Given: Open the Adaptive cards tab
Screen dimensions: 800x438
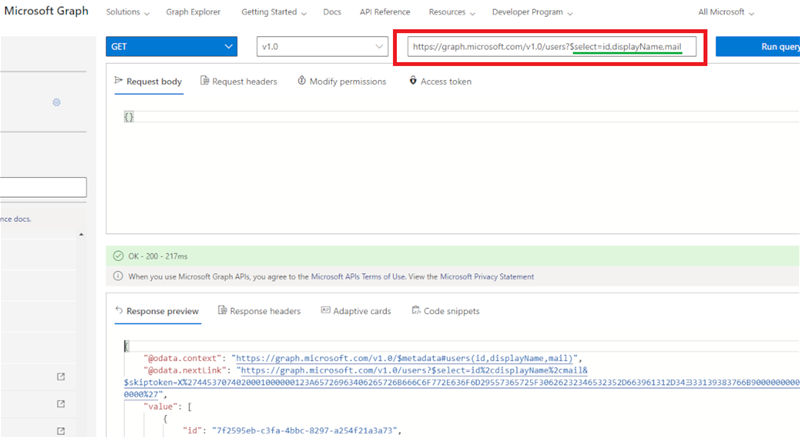Looking at the screenshot, I should tap(356, 311).
